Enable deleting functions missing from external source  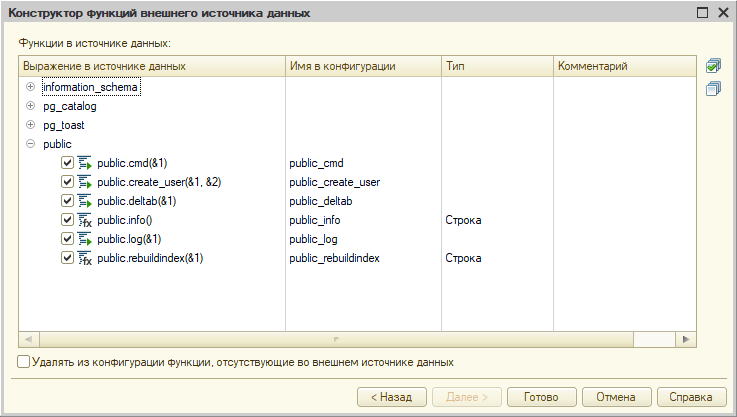(x=24, y=363)
